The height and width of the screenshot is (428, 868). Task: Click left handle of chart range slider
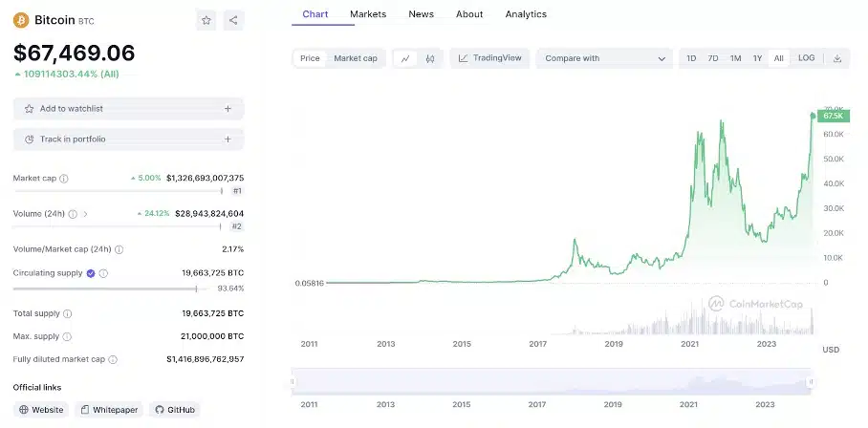point(293,381)
